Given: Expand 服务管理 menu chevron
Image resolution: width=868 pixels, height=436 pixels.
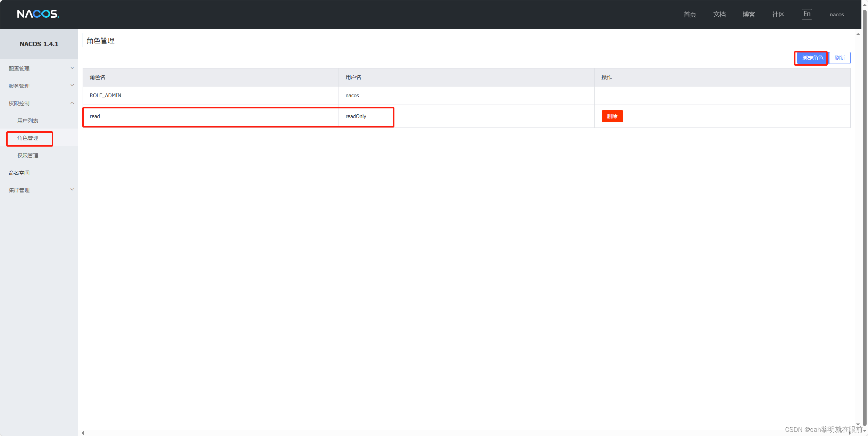Looking at the screenshot, I should pos(72,85).
